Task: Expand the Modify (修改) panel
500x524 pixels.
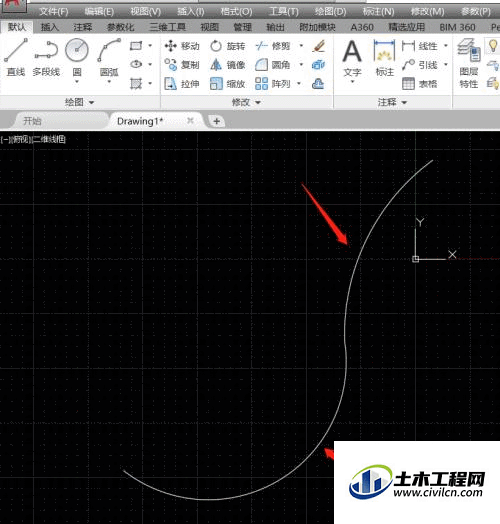Action: 246,102
